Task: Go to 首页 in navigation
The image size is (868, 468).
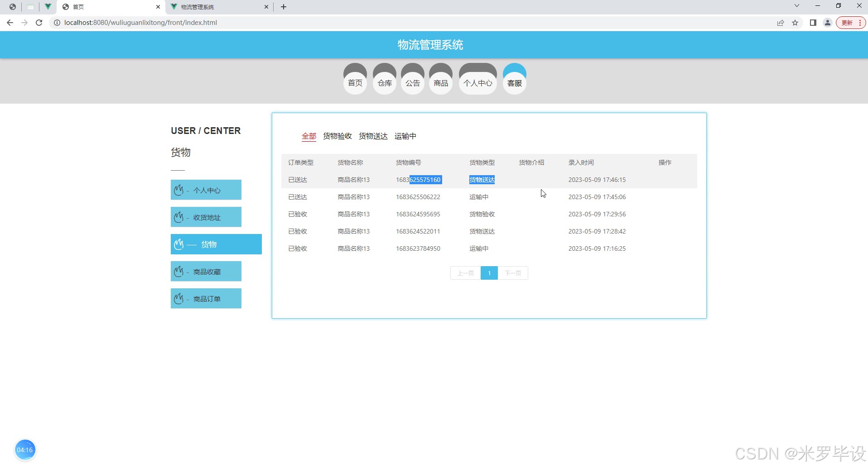Action: [355, 79]
